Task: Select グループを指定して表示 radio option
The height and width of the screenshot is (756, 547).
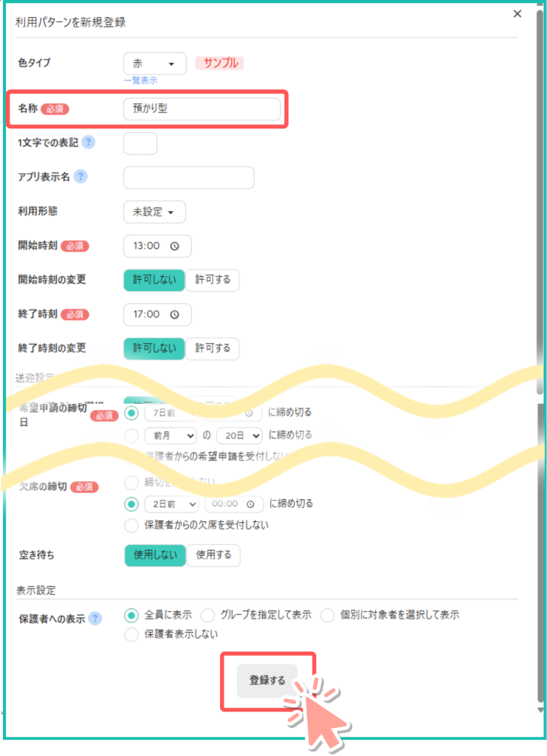Action: (207, 615)
